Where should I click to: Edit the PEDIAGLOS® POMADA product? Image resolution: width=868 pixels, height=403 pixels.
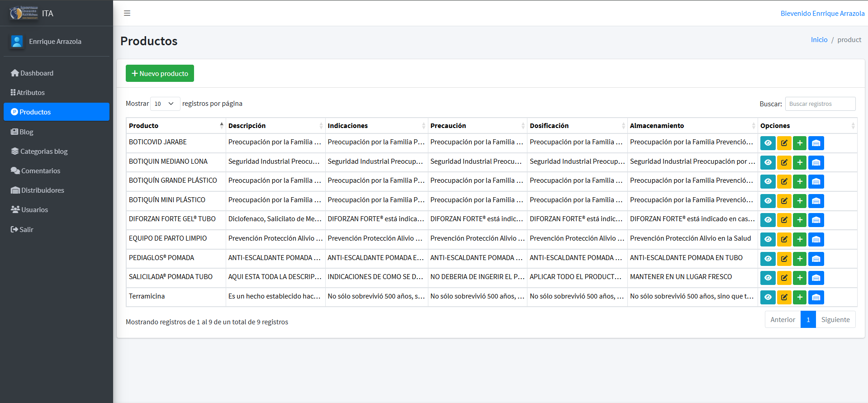[x=784, y=259]
